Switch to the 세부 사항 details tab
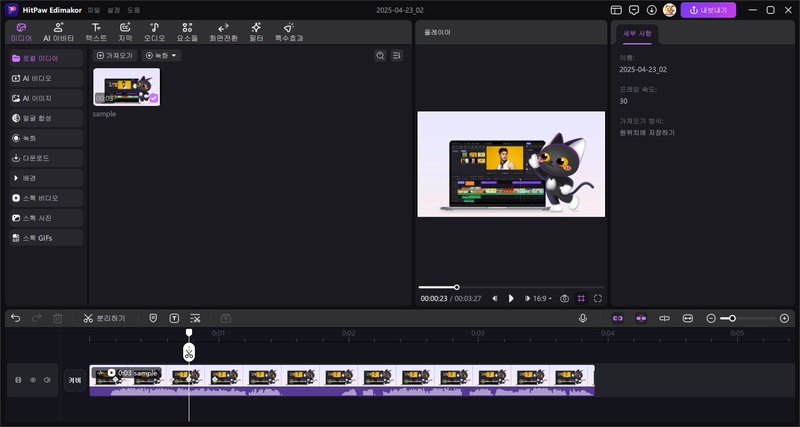 [637, 34]
